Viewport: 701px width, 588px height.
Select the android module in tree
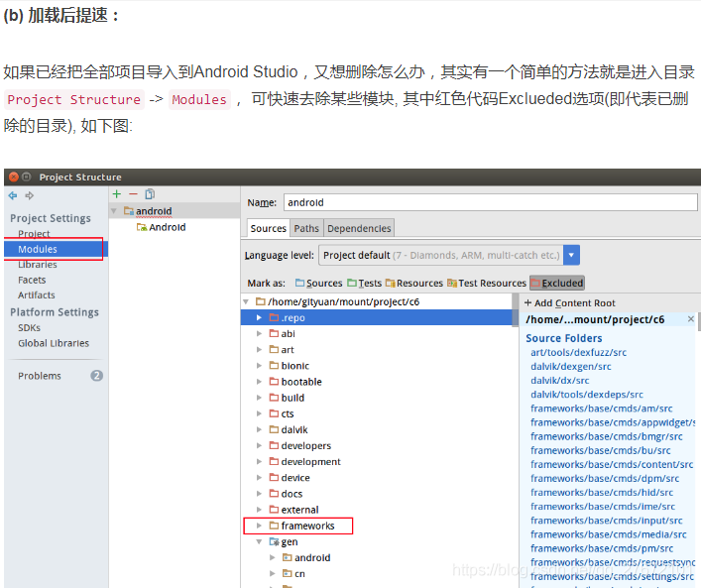click(154, 211)
